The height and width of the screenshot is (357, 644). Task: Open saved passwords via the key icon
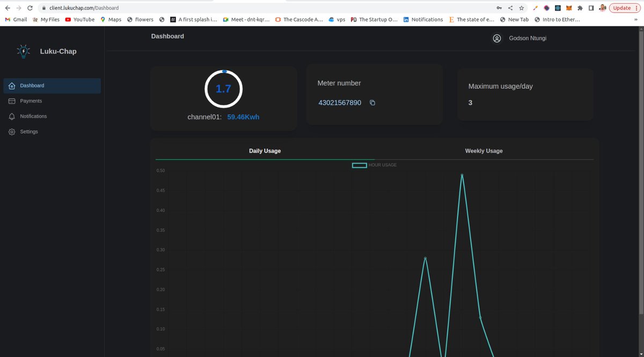click(x=499, y=8)
